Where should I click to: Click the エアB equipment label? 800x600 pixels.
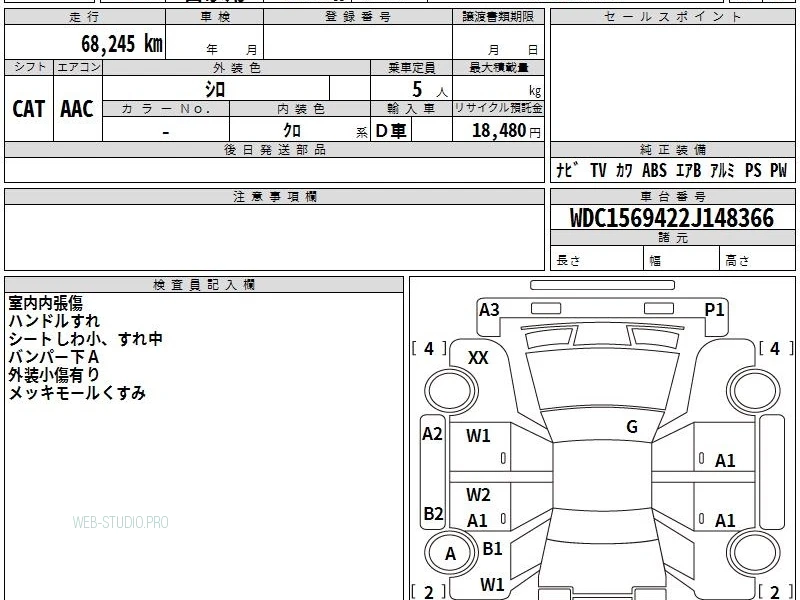[x=688, y=170]
